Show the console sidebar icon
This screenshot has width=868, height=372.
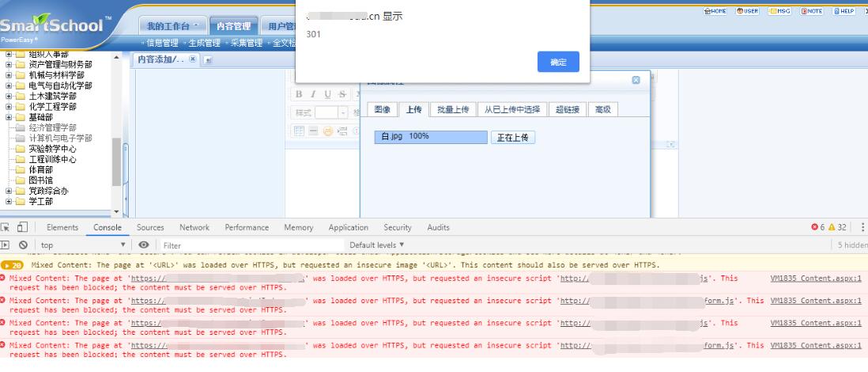click(7, 245)
